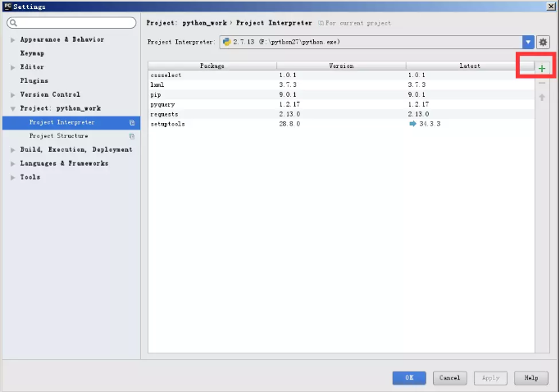Screen dimensions: 560x392
Task: Expand the Editor settings section
Action: 12,67
